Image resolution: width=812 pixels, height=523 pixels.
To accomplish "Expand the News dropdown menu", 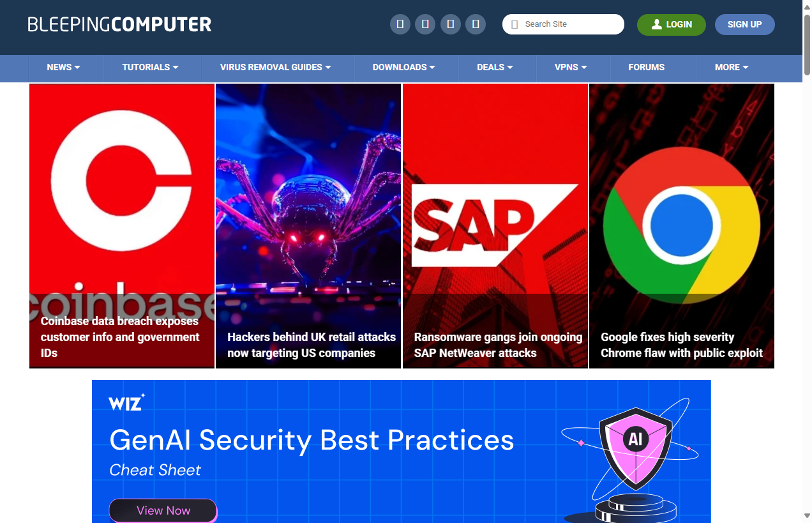I will pos(63,67).
